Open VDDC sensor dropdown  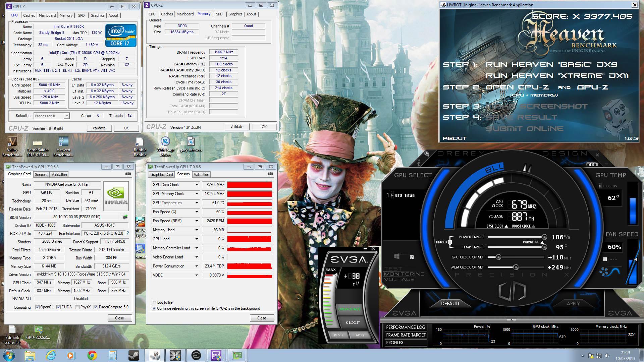pyautogui.click(x=197, y=275)
